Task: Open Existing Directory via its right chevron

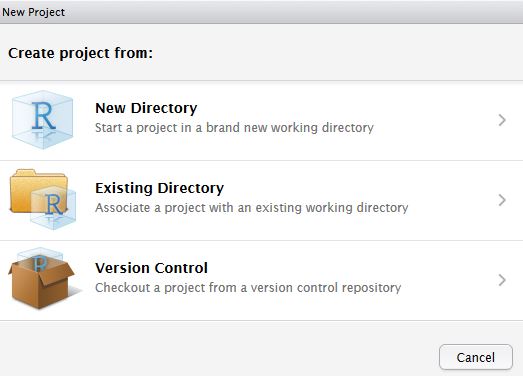Action: (x=502, y=200)
